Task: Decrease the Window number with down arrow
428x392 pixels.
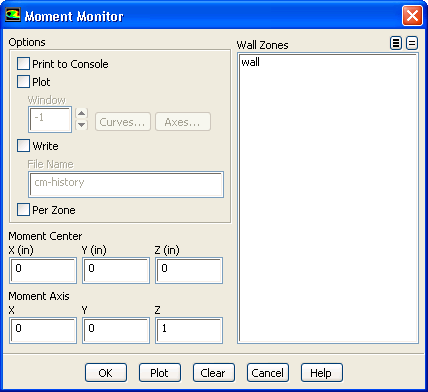Action: (82, 125)
